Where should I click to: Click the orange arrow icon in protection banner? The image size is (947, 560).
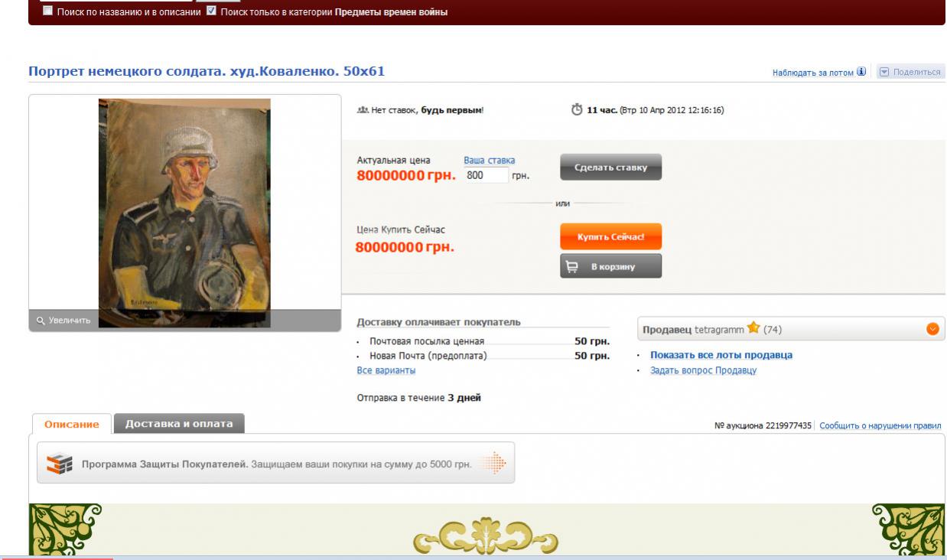pos(496,463)
